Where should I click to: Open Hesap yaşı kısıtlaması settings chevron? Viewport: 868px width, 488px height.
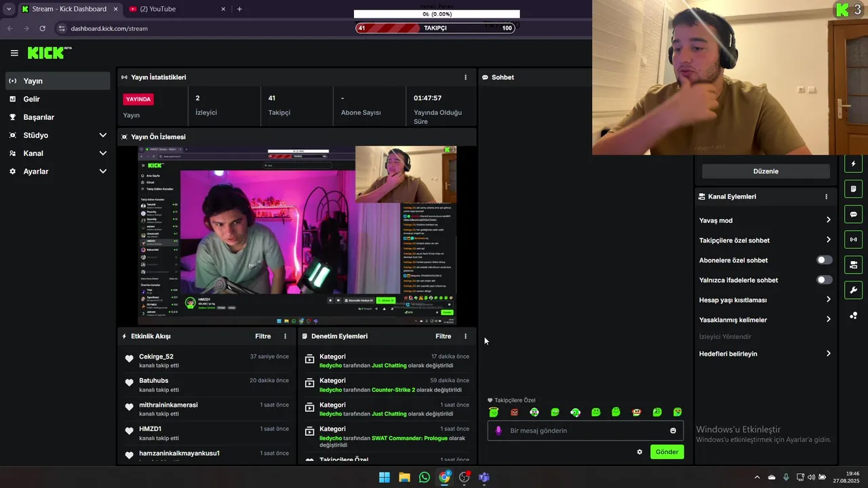(x=828, y=300)
